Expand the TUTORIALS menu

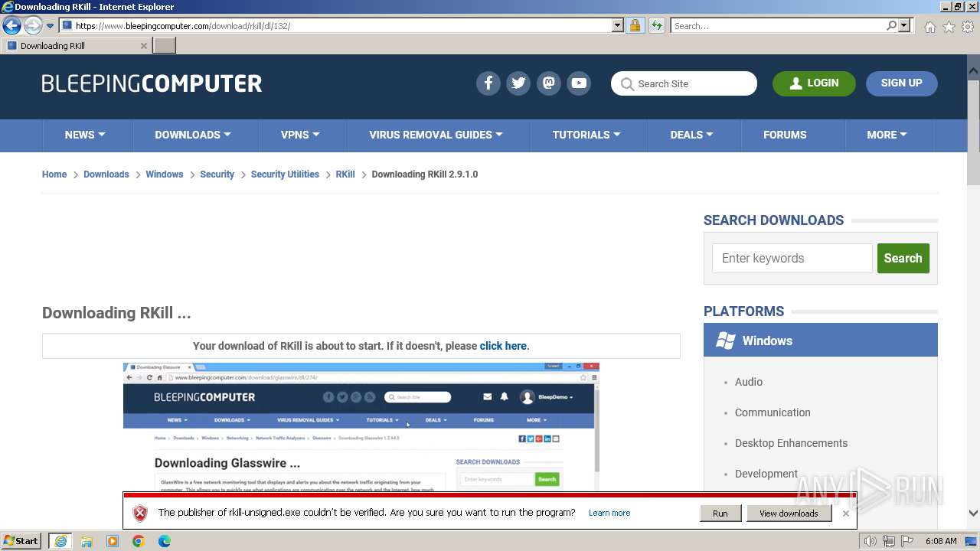point(586,135)
